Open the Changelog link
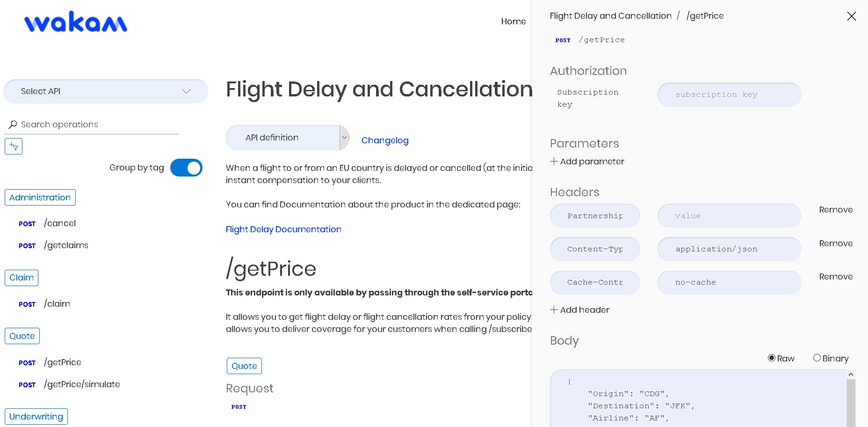 [384, 140]
